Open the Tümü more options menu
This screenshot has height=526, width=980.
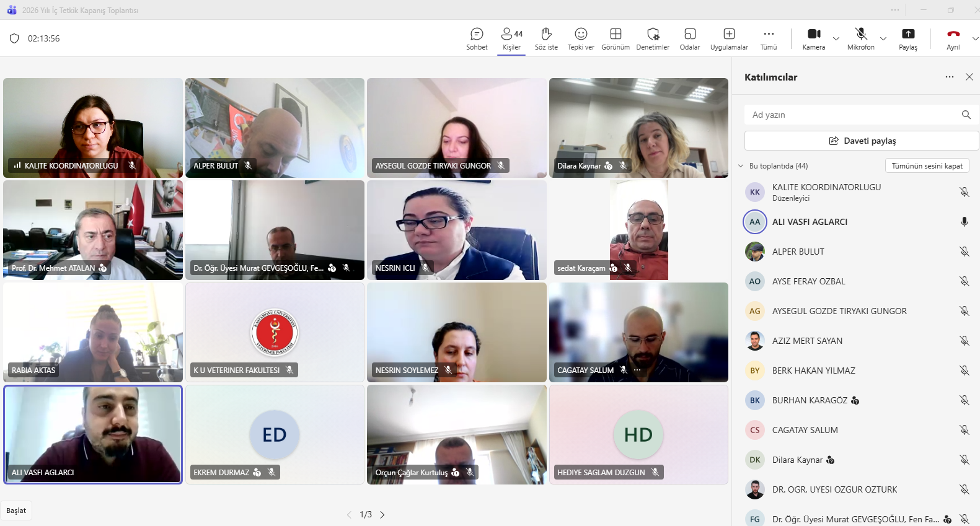[x=769, y=38]
